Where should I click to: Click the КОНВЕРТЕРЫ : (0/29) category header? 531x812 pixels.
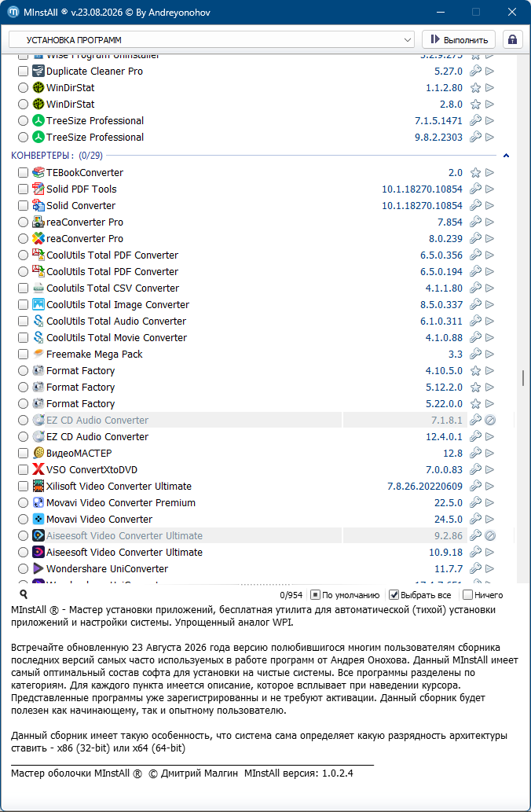57,156
